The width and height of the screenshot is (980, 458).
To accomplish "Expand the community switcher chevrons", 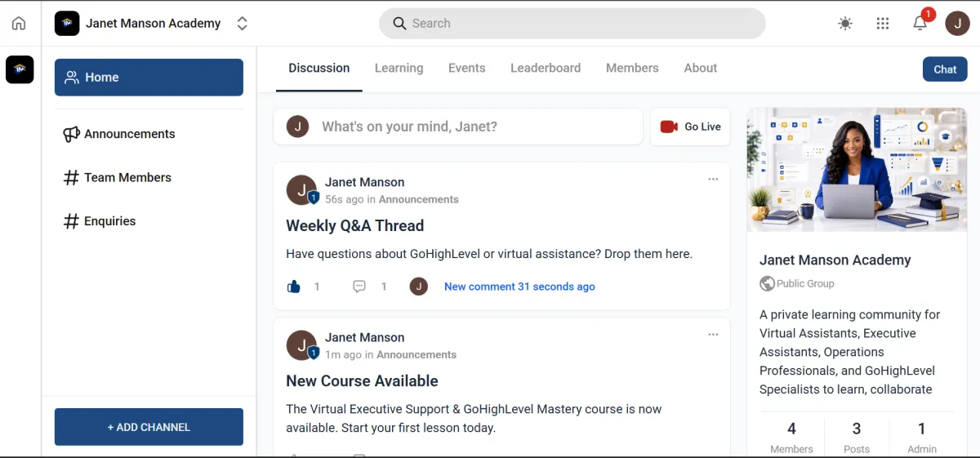I will [x=242, y=24].
